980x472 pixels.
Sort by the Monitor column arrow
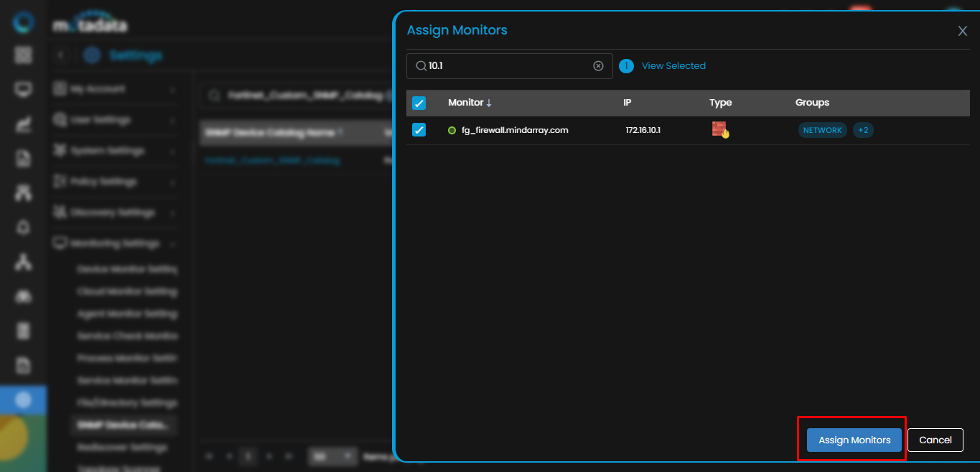pos(489,103)
